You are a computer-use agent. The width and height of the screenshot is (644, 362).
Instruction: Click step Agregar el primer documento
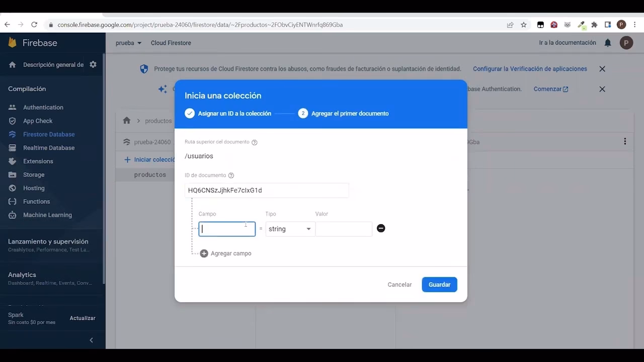(x=343, y=114)
